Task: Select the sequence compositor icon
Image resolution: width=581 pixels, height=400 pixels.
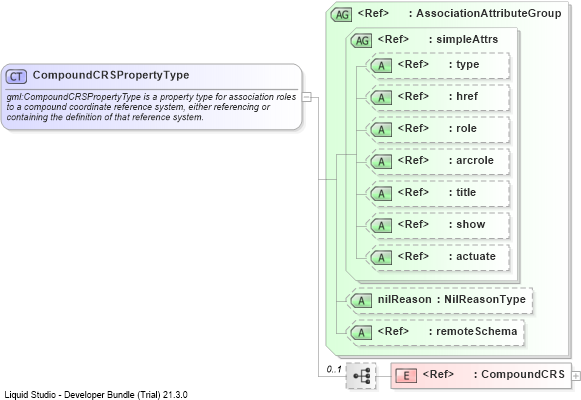Action: pyautogui.click(x=361, y=376)
